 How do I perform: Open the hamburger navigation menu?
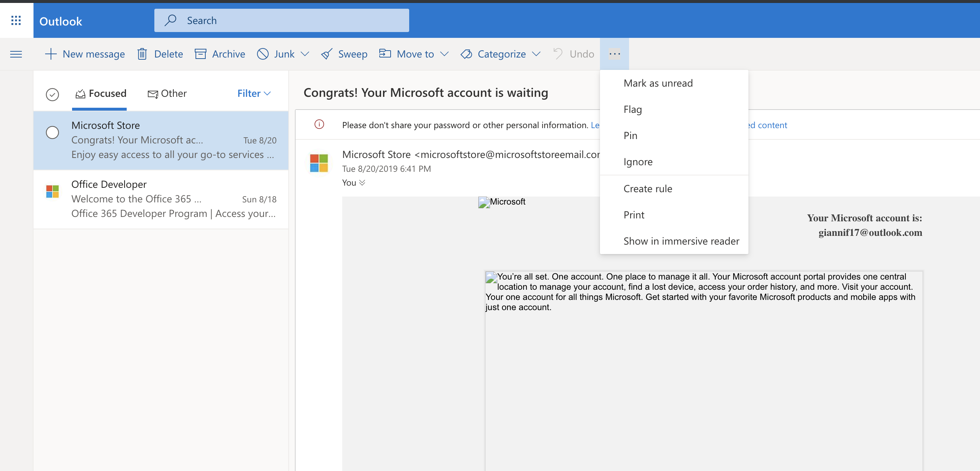[16, 54]
